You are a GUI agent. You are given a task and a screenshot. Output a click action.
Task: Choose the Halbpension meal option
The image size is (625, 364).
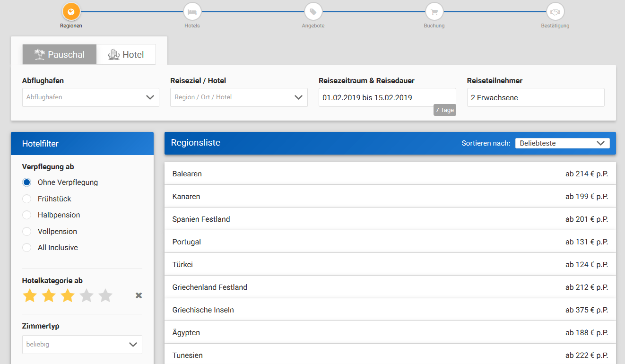[x=27, y=215]
